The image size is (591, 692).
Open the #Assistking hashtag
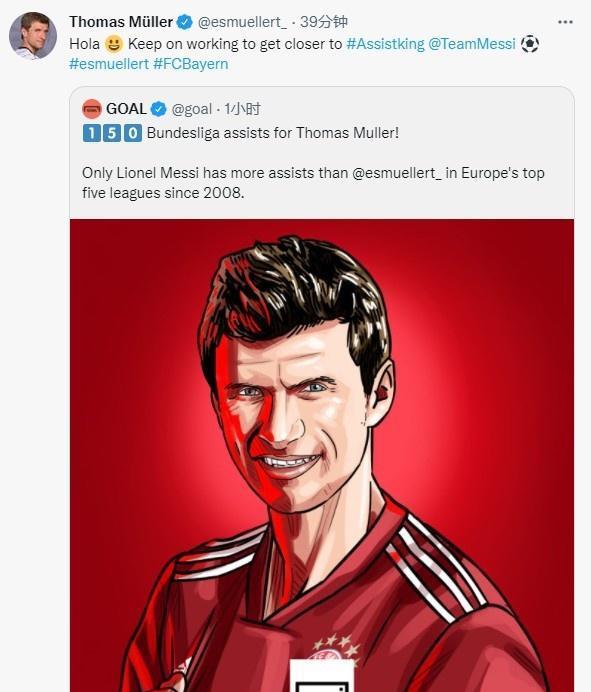tap(385, 44)
